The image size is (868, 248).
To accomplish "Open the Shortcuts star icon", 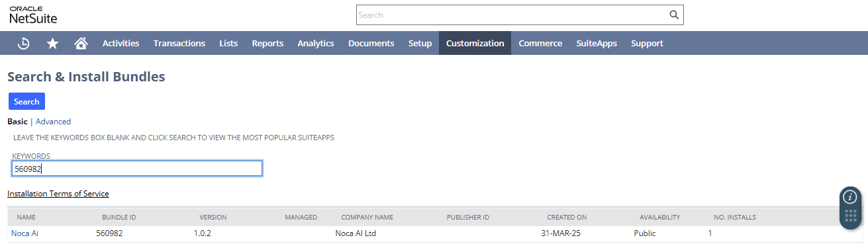I will coord(52,43).
